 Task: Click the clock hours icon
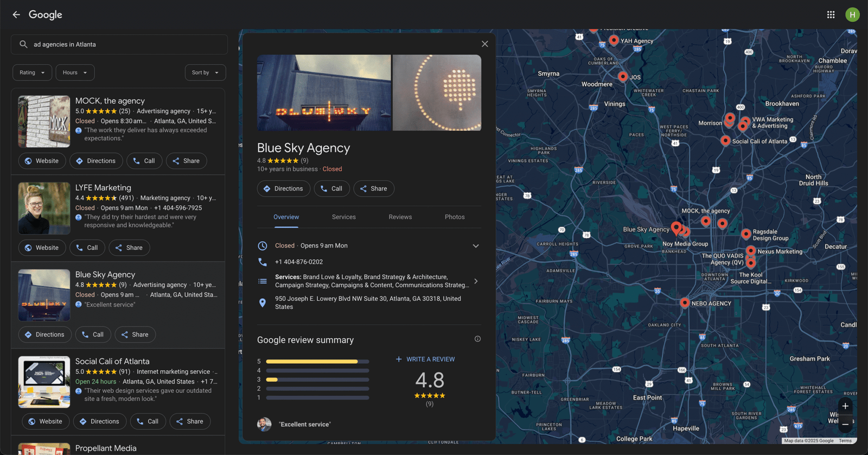tap(263, 246)
